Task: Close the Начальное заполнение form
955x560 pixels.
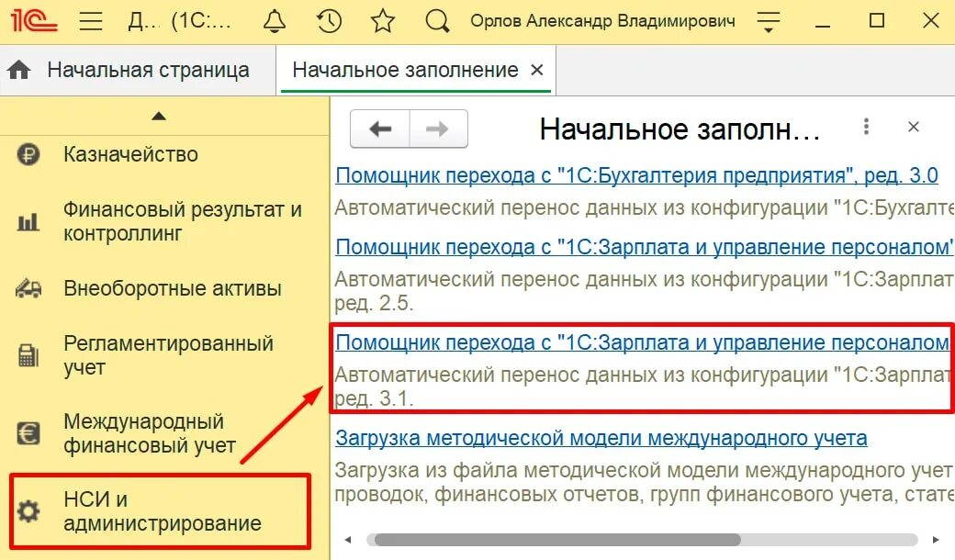Action: click(x=913, y=127)
